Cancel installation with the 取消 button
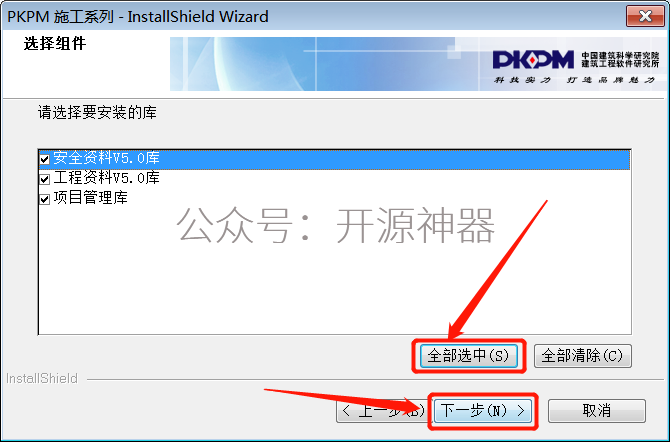The width and height of the screenshot is (670, 442). click(597, 411)
